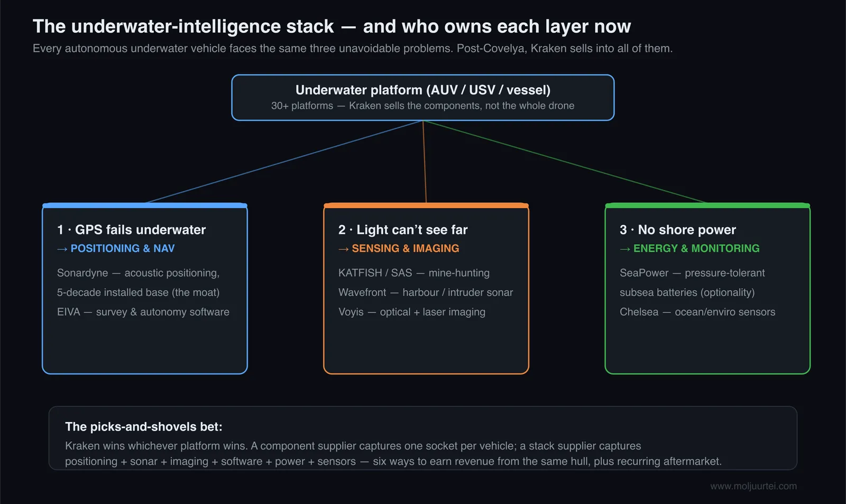Screen dimensions: 846x504
Task: Click "Wavefront — harbour / intruder sonar" line
Action: click(x=426, y=293)
